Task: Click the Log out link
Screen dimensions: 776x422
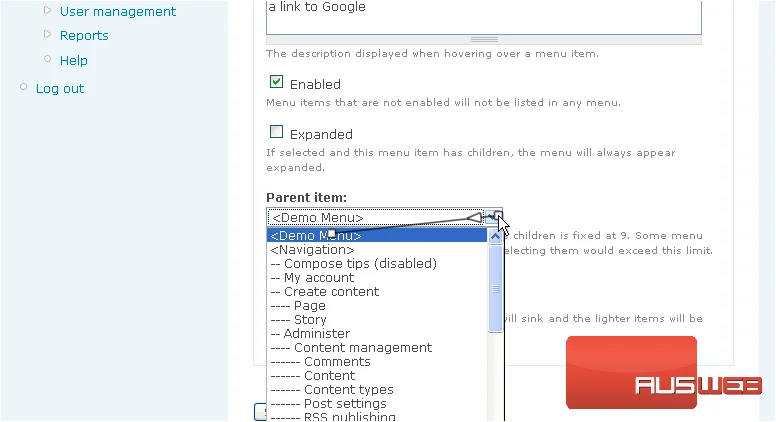Action: pos(60,89)
